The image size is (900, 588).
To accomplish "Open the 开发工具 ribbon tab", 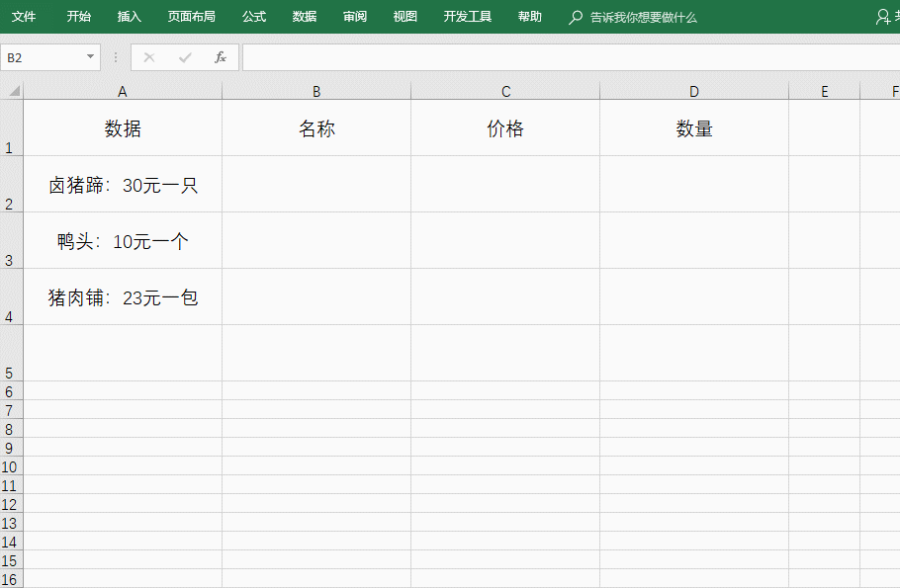I will point(467,17).
